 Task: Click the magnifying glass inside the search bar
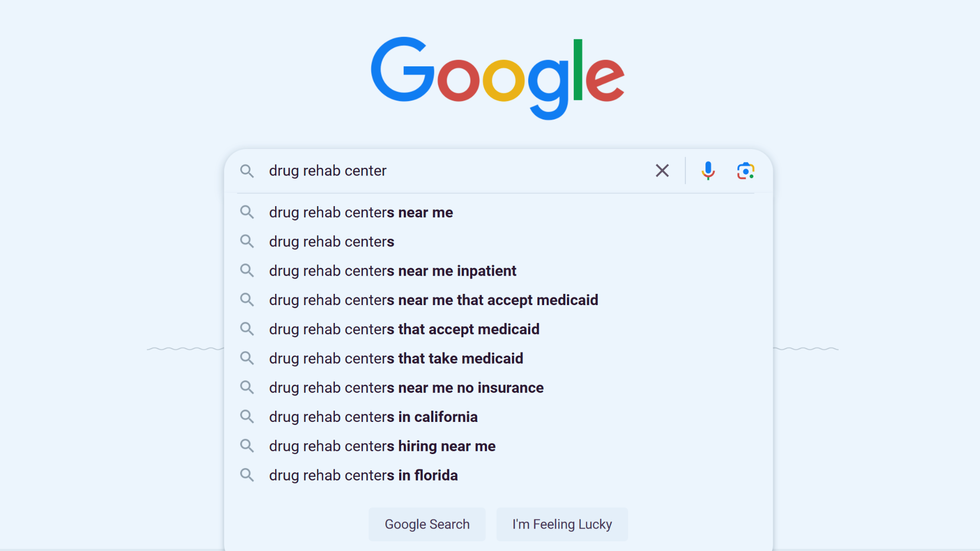[x=247, y=171]
